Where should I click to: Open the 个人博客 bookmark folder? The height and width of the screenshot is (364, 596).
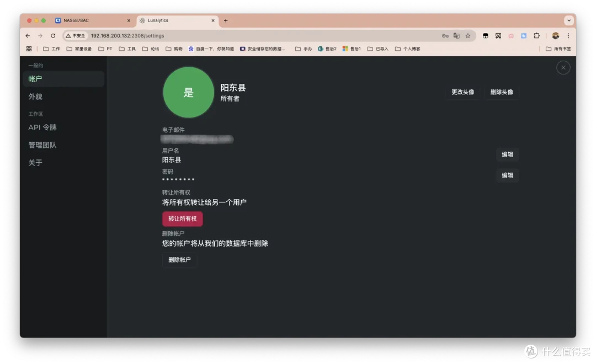[x=407, y=49]
